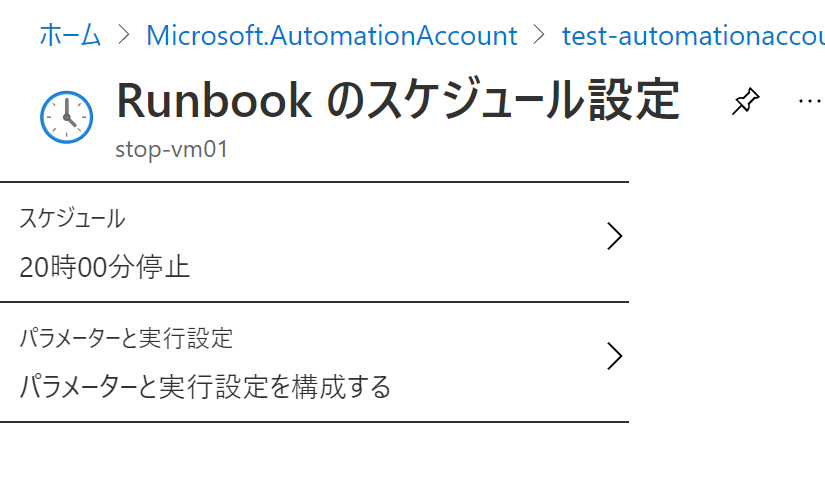Open the test-automationaccou breadcrumb link
The height and width of the screenshot is (480, 825).
click(x=693, y=36)
